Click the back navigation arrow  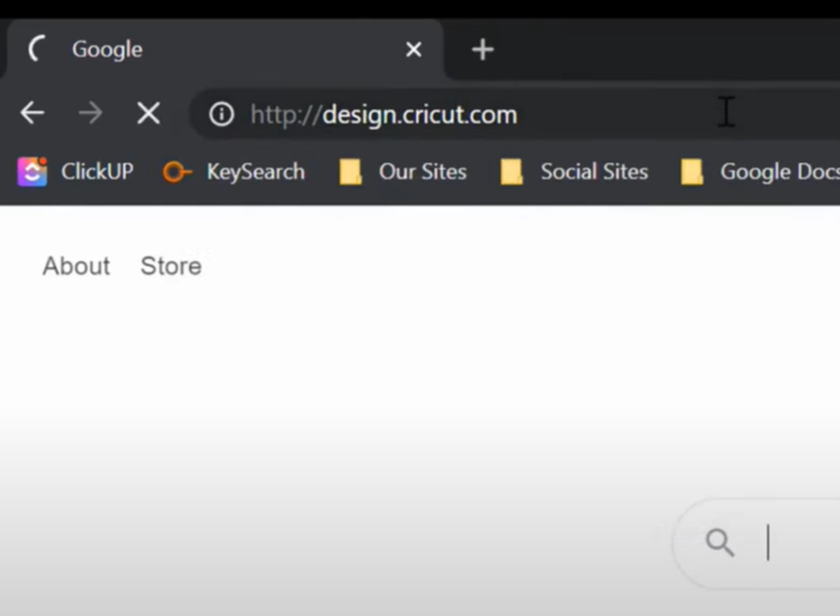[32, 113]
